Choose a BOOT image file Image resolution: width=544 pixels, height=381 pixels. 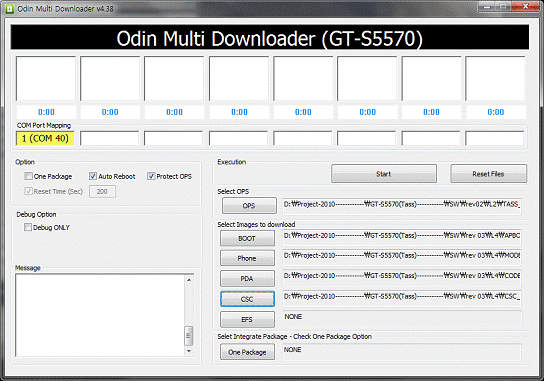point(247,238)
